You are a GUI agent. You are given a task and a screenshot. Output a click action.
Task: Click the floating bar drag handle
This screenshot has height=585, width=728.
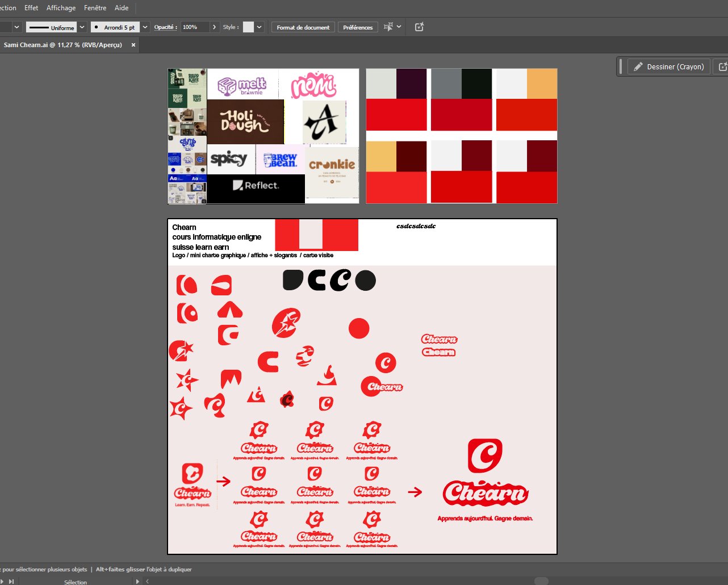[x=621, y=66]
